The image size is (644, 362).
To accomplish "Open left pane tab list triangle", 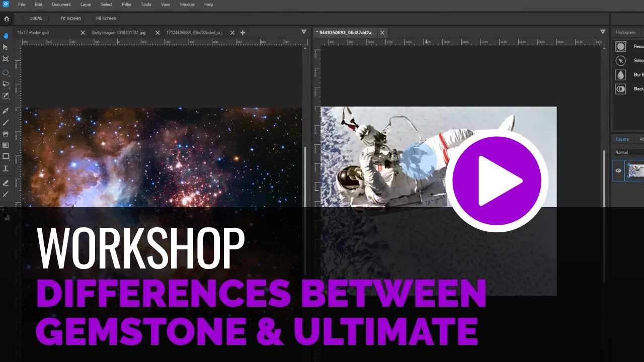I will pos(303,32).
